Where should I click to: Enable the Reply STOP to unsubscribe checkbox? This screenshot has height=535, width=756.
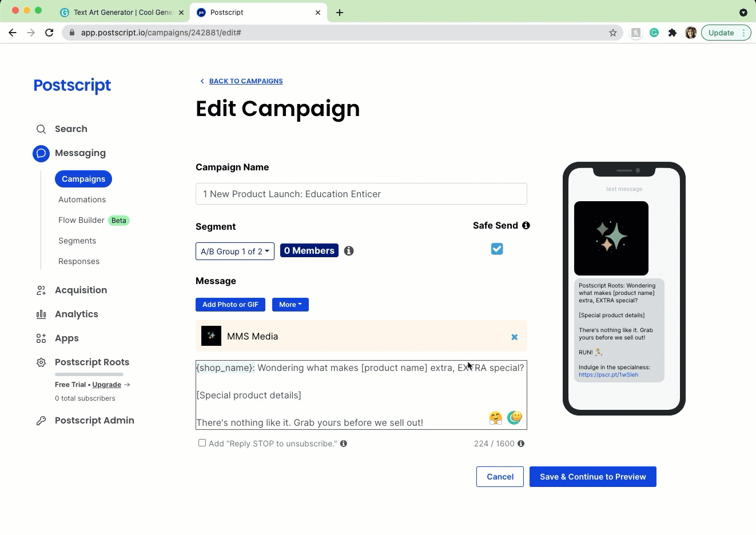[x=202, y=443]
